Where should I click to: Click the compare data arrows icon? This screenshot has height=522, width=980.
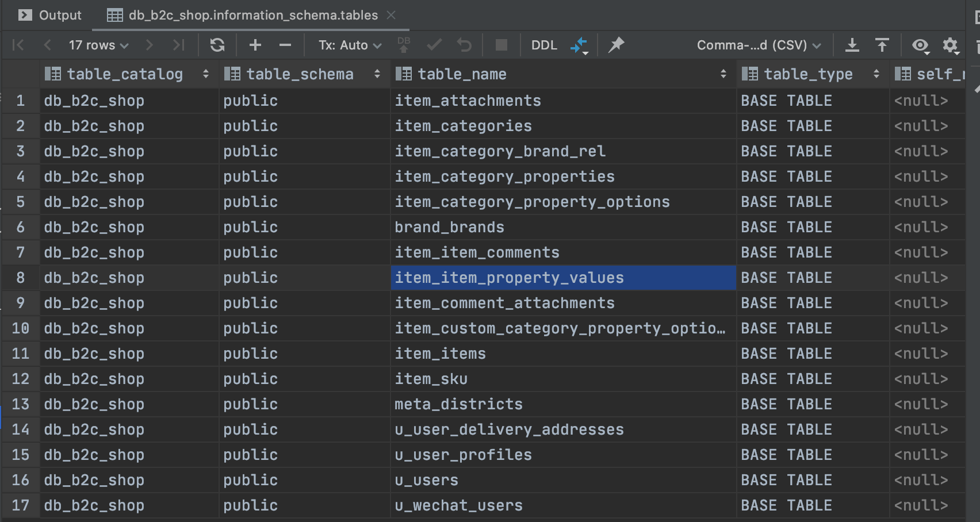pyautogui.click(x=579, y=45)
